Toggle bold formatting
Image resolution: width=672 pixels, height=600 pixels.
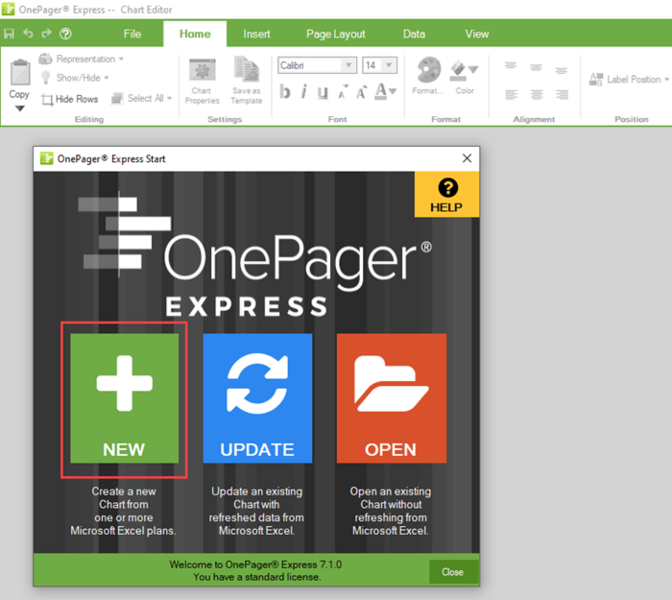[x=285, y=92]
